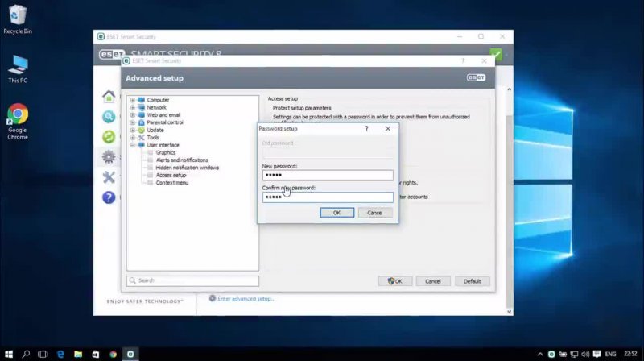Open Help question mark sidebar icon
644x361 pixels.
click(x=109, y=197)
